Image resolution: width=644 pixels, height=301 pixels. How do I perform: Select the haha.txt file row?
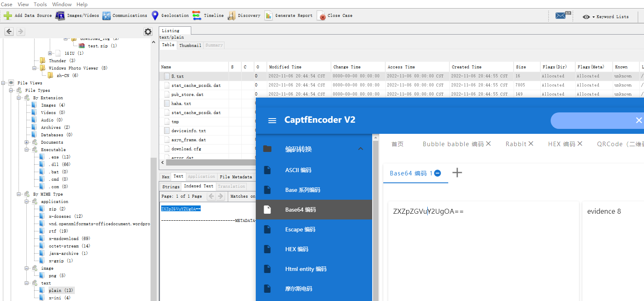coord(181,104)
